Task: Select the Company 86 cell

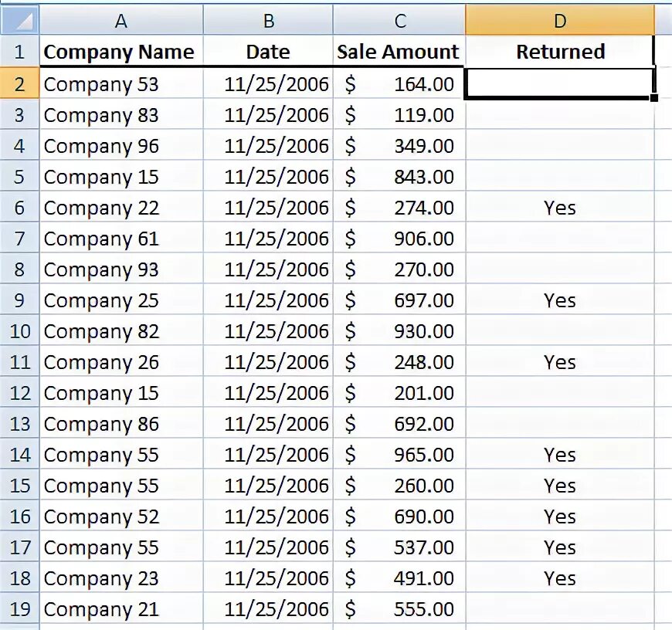Action: pos(120,424)
